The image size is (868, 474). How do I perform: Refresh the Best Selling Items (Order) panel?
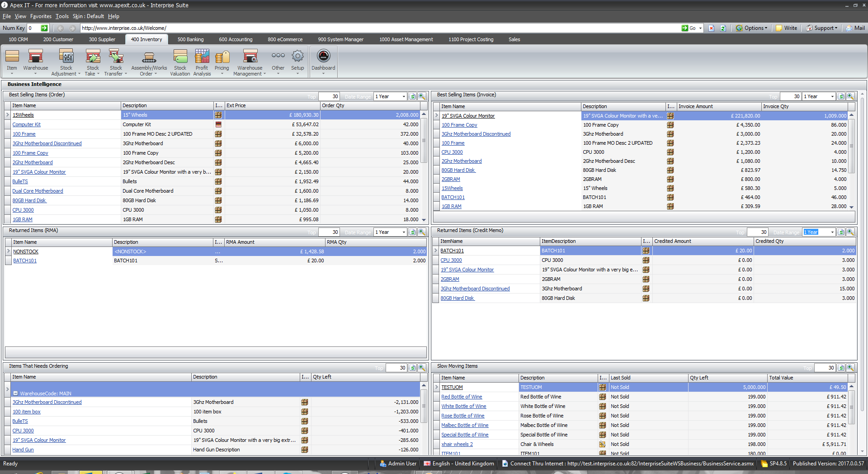click(412, 96)
